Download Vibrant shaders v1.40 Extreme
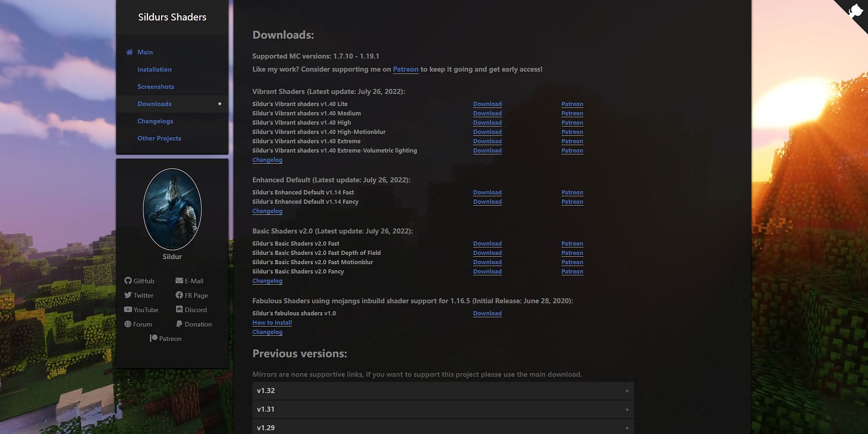 [x=487, y=141]
